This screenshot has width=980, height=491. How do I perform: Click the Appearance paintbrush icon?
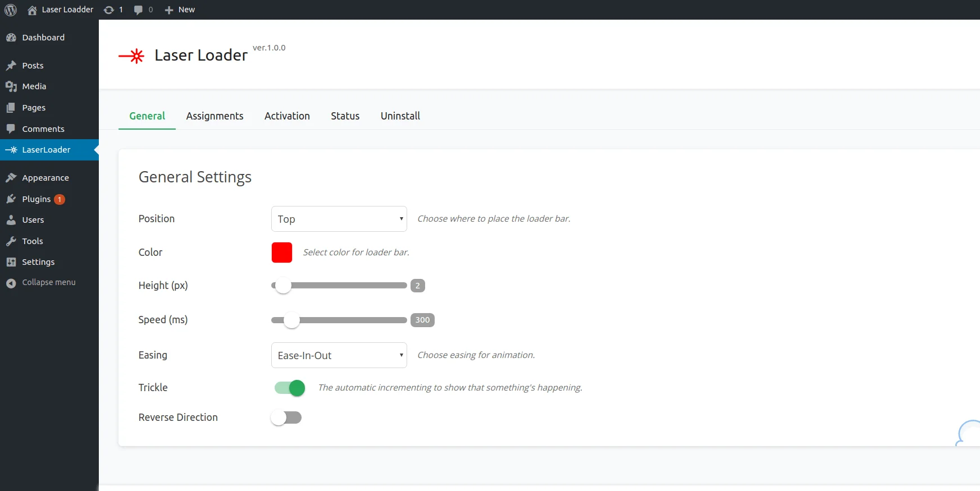tap(11, 178)
